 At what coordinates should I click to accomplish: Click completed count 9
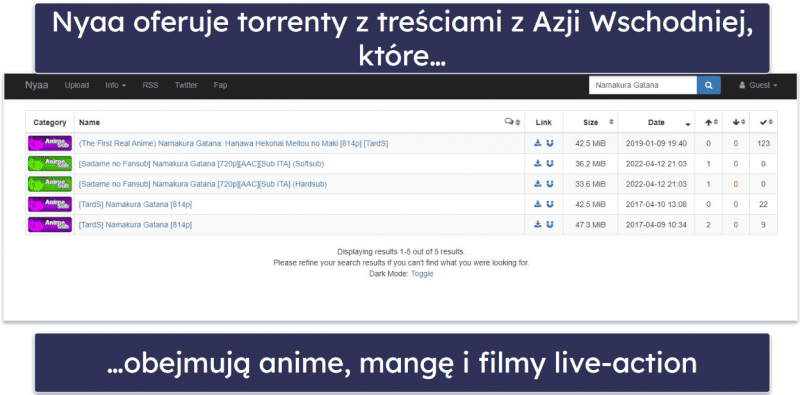pyautogui.click(x=764, y=225)
